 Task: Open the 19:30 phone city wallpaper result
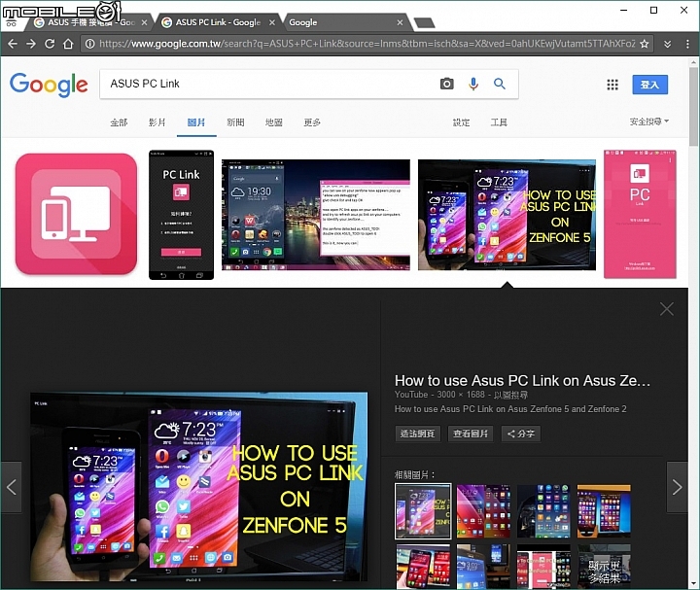tap(316, 215)
